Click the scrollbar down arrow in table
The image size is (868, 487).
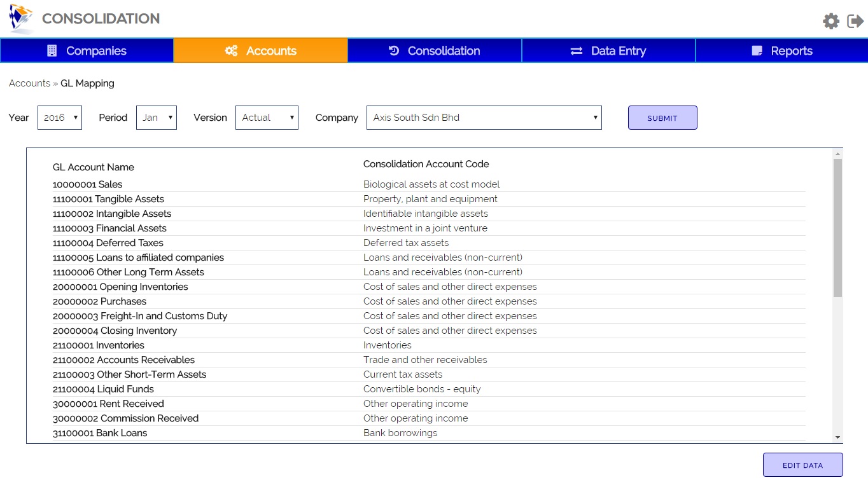pos(837,437)
